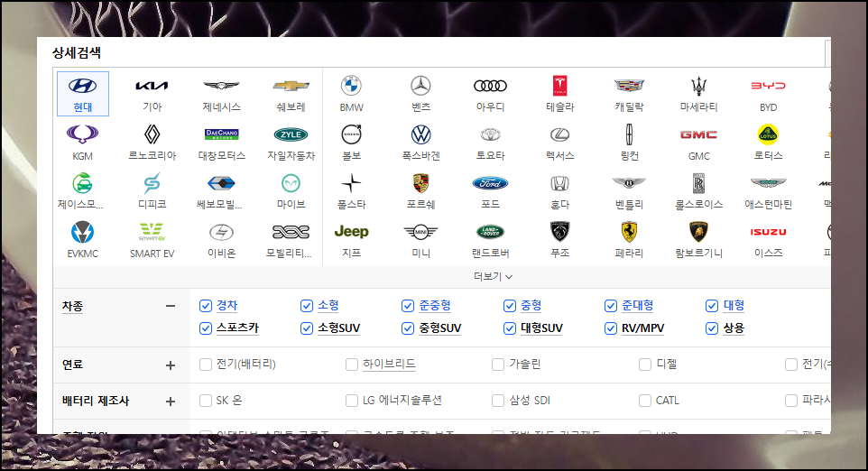868x471 pixels.
Task: Choose the Genesis (제네시스) logo
Action: click(221, 86)
